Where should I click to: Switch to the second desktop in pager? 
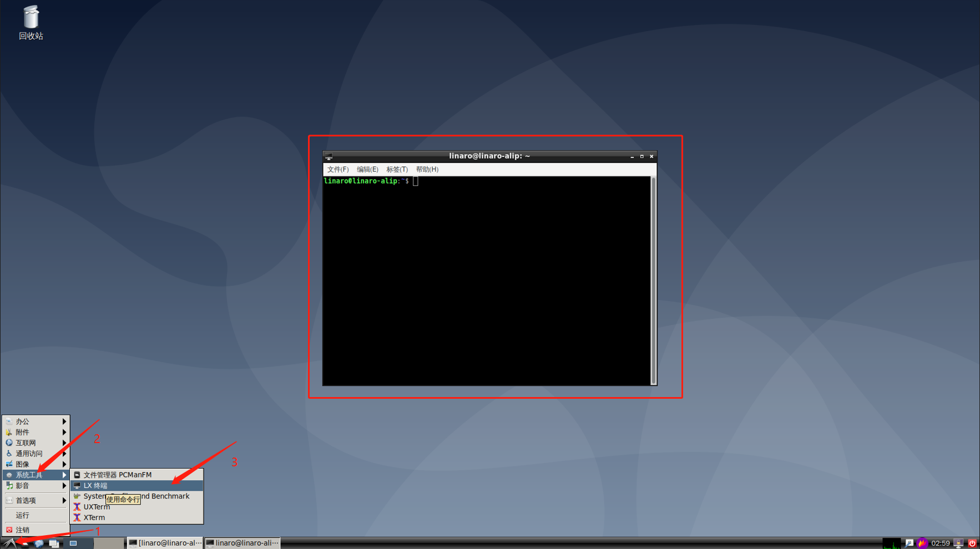click(x=109, y=543)
